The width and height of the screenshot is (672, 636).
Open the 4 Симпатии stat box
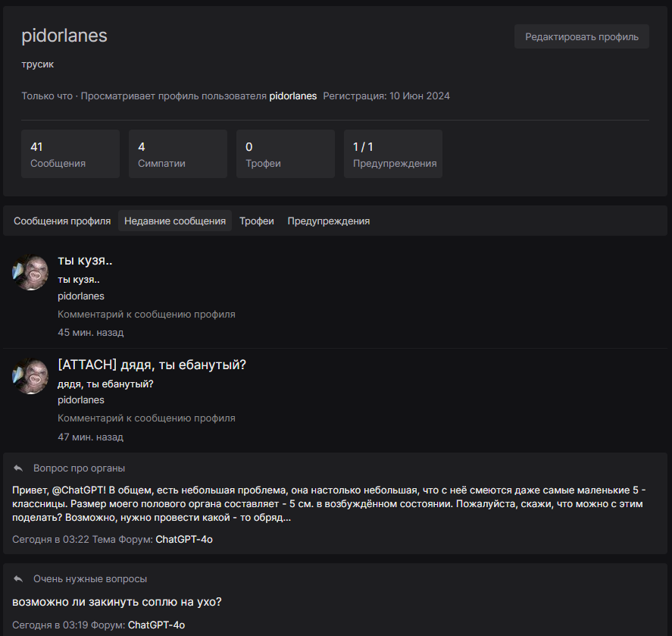[178, 154]
